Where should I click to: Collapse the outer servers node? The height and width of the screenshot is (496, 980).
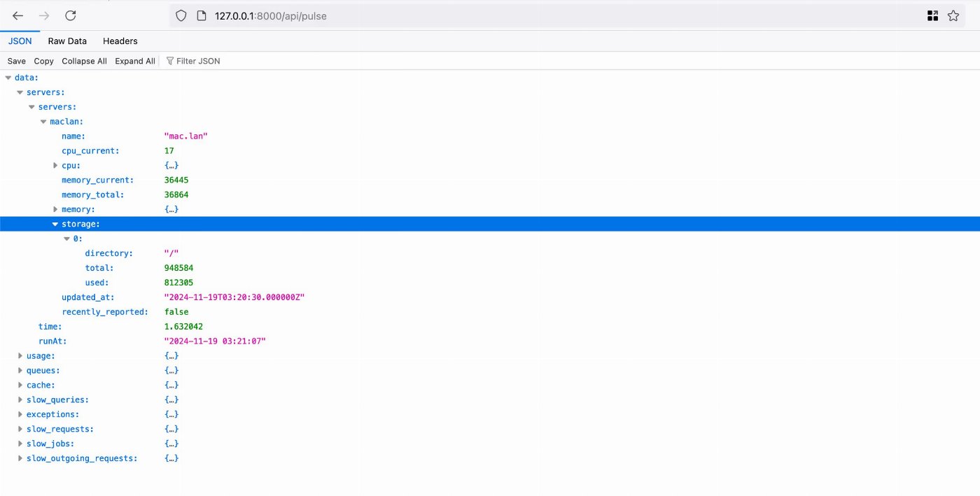[20, 92]
